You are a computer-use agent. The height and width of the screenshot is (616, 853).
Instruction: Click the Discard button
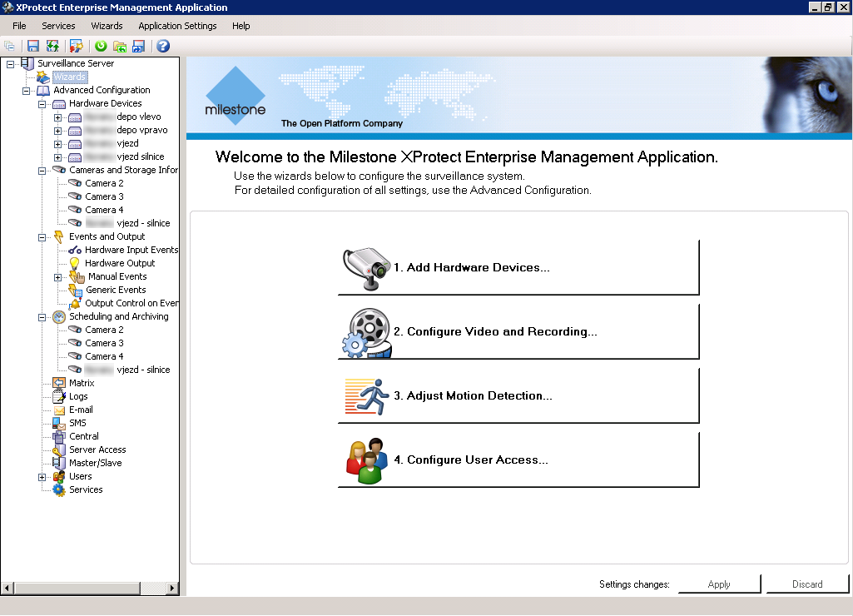tap(807, 584)
